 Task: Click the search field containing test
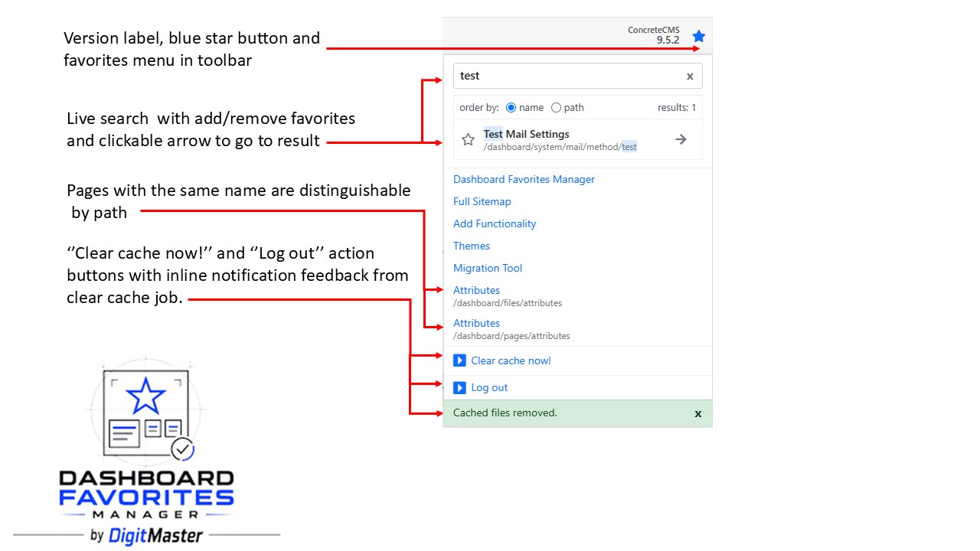pyautogui.click(x=578, y=76)
